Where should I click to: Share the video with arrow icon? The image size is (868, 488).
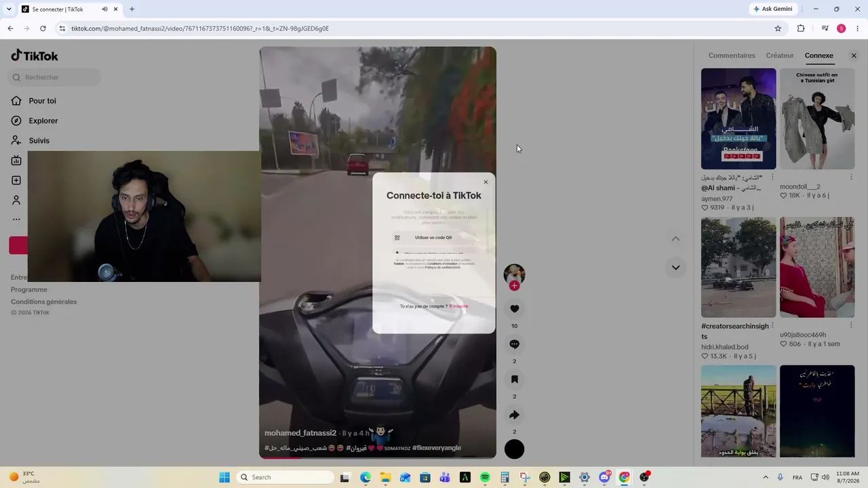(x=515, y=415)
